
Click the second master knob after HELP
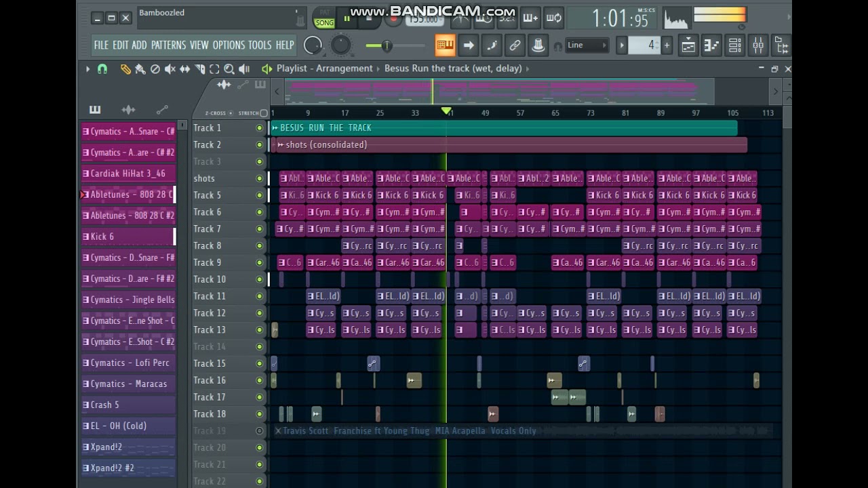coord(340,45)
